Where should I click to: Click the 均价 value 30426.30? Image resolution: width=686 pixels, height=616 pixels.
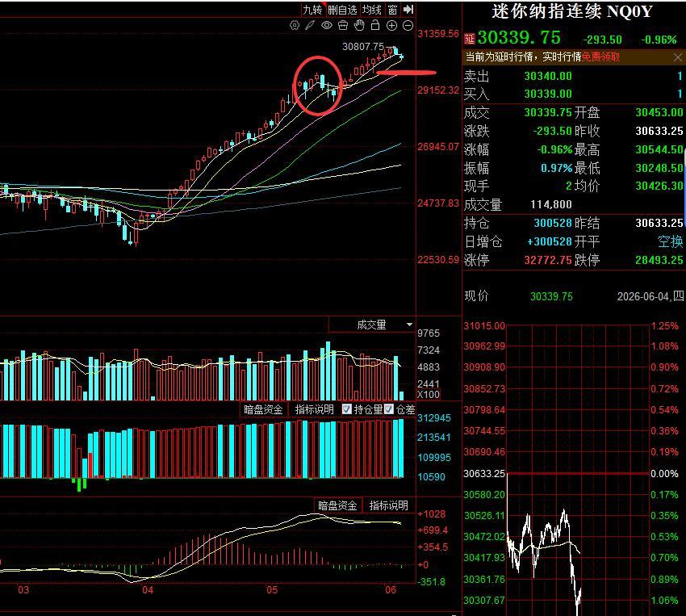tap(659, 186)
